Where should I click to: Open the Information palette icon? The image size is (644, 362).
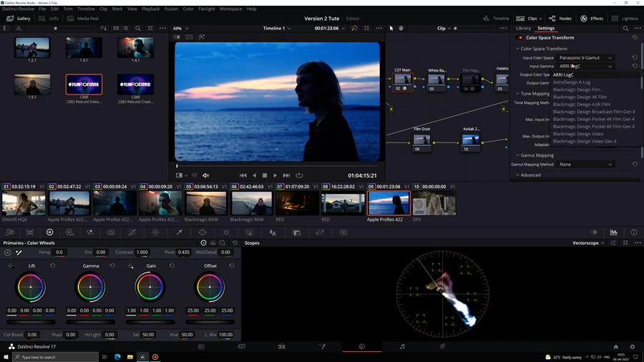click(x=634, y=233)
